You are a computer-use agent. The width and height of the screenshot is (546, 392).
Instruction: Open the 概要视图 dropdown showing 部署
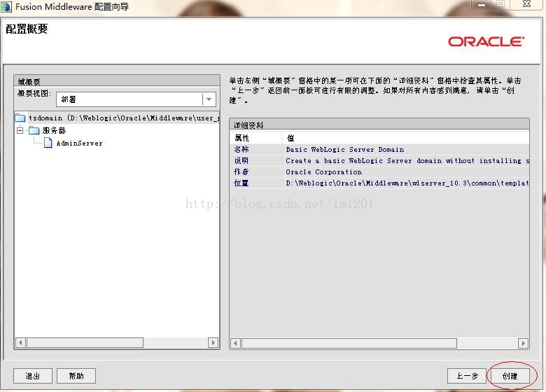click(x=136, y=99)
